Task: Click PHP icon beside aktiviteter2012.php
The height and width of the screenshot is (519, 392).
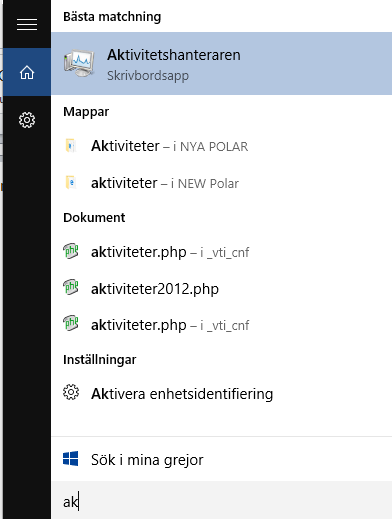Action: coord(71,287)
